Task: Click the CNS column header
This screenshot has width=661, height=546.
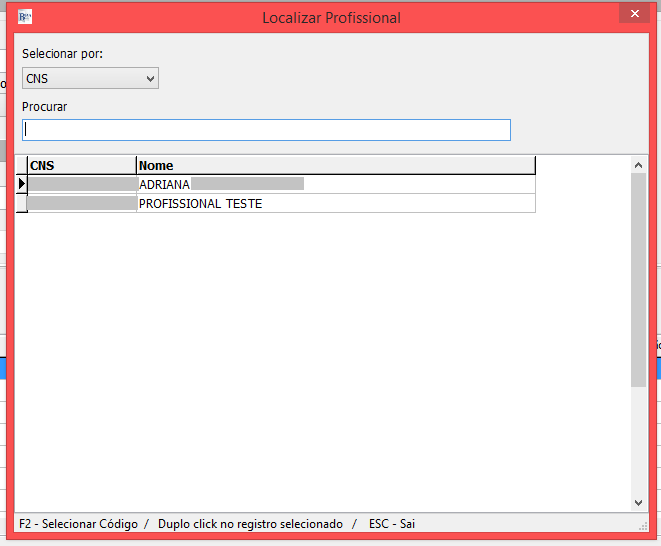Action: click(x=81, y=165)
